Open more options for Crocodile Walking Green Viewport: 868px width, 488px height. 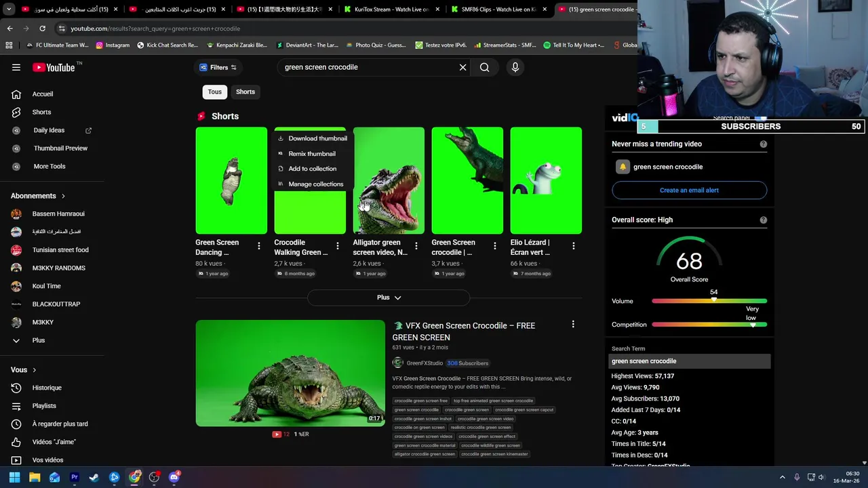pyautogui.click(x=338, y=246)
